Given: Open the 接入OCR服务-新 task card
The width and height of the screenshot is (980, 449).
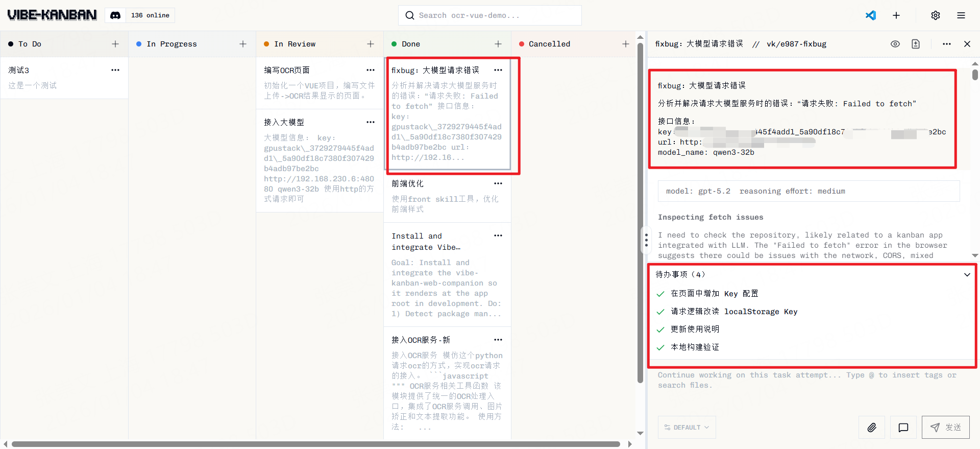Looking at the screenshot, I should (447, 383).
